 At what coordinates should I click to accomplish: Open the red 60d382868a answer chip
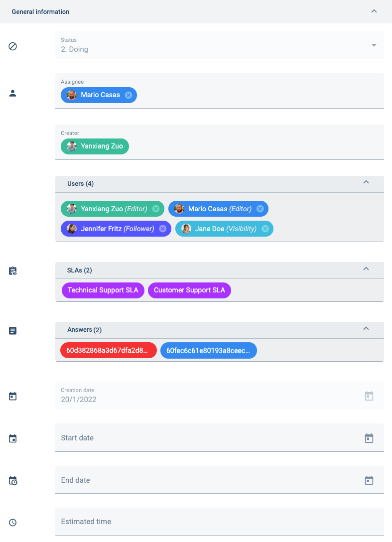108,350
